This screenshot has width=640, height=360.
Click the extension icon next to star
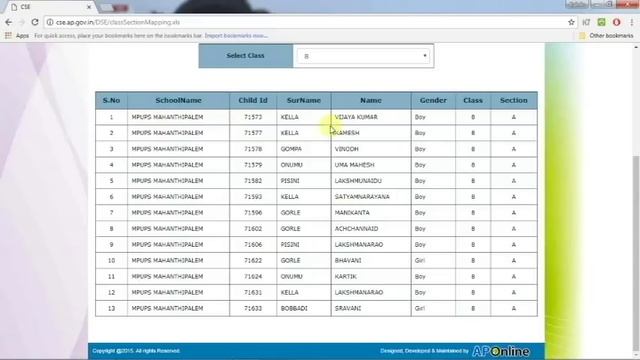pos(587,22)
